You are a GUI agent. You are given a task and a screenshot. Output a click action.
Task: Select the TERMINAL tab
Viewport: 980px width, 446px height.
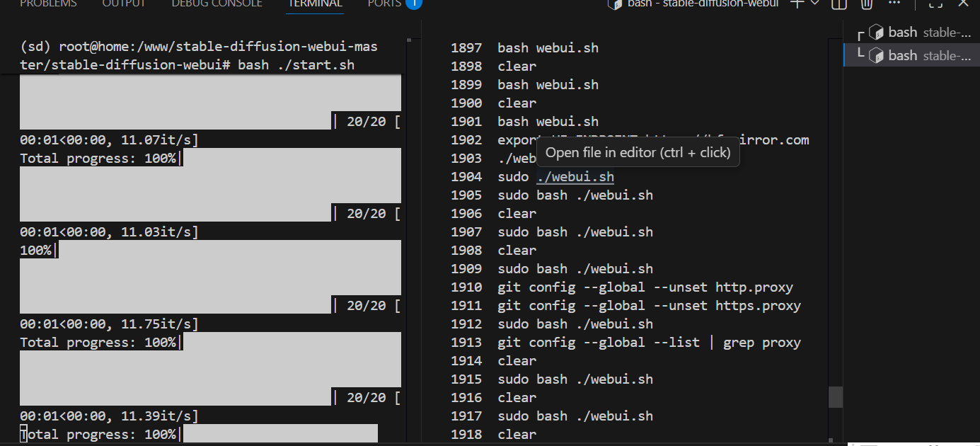(x=314, y=4)
